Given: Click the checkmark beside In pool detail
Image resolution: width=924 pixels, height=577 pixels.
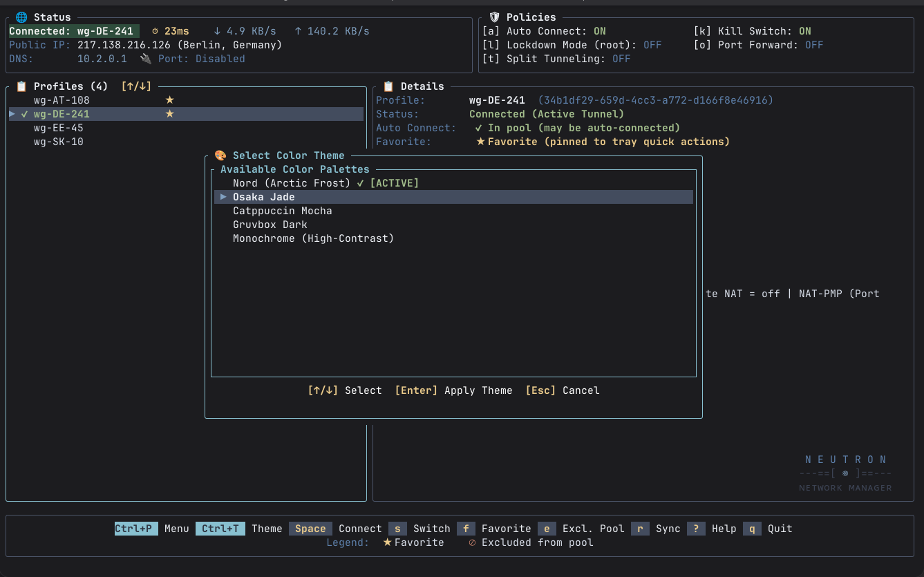Looking at the screenshot, I should [x=479, y=128].
